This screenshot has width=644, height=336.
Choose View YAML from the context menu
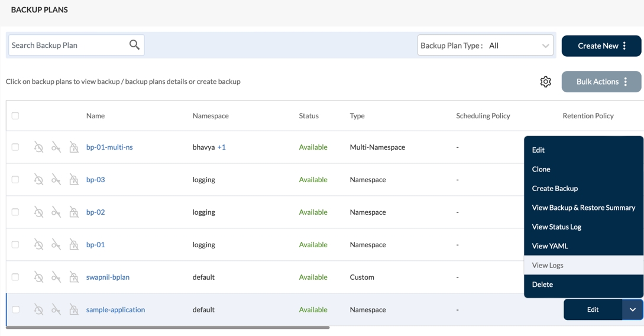click(549, 246)
